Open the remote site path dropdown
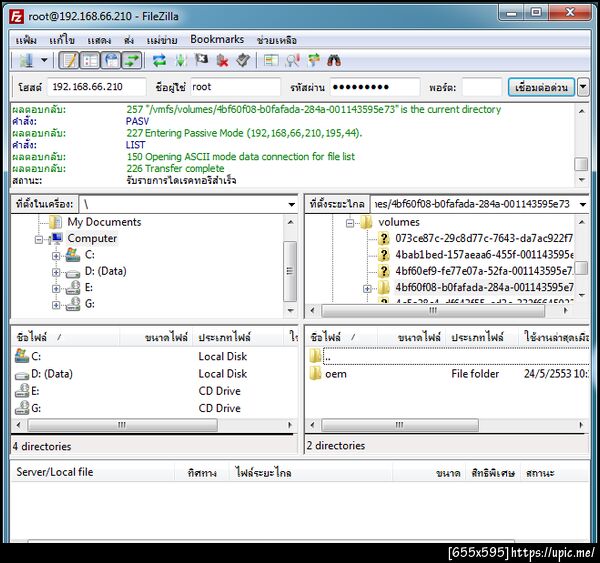 coord(583,204)
